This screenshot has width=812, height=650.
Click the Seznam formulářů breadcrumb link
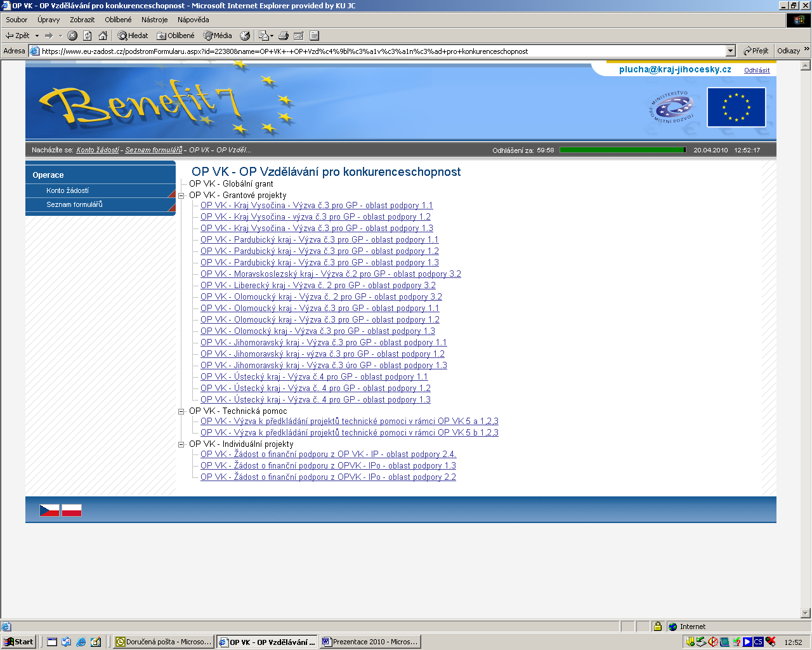[x=154, y=150]
